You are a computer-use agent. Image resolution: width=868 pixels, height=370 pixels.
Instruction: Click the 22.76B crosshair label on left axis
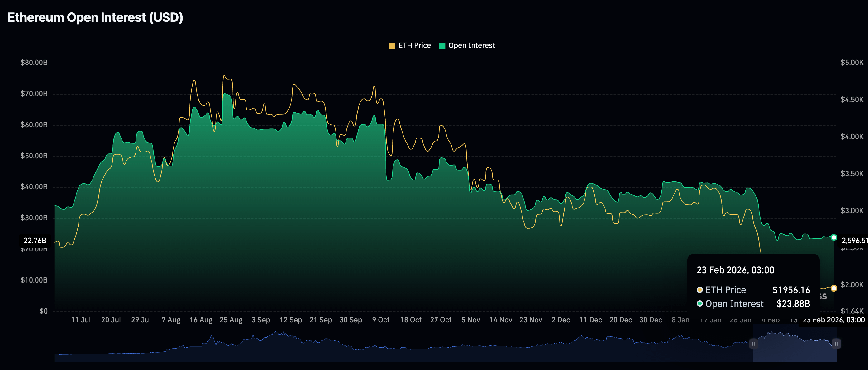pos(35,240)
